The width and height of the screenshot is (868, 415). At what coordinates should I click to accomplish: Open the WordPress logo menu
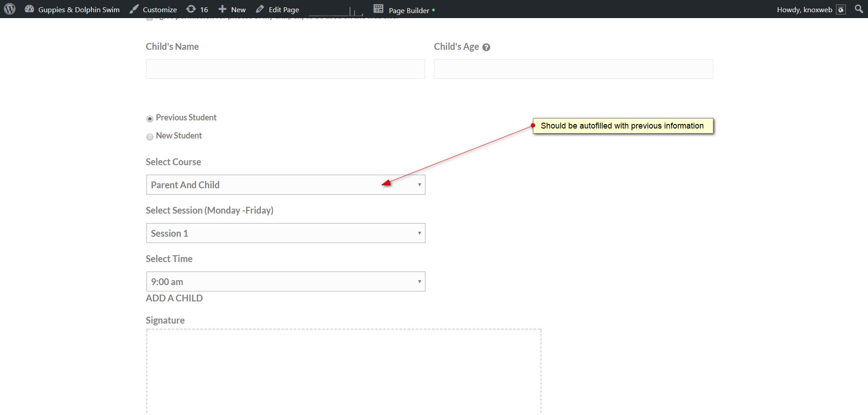coord(10,9)
